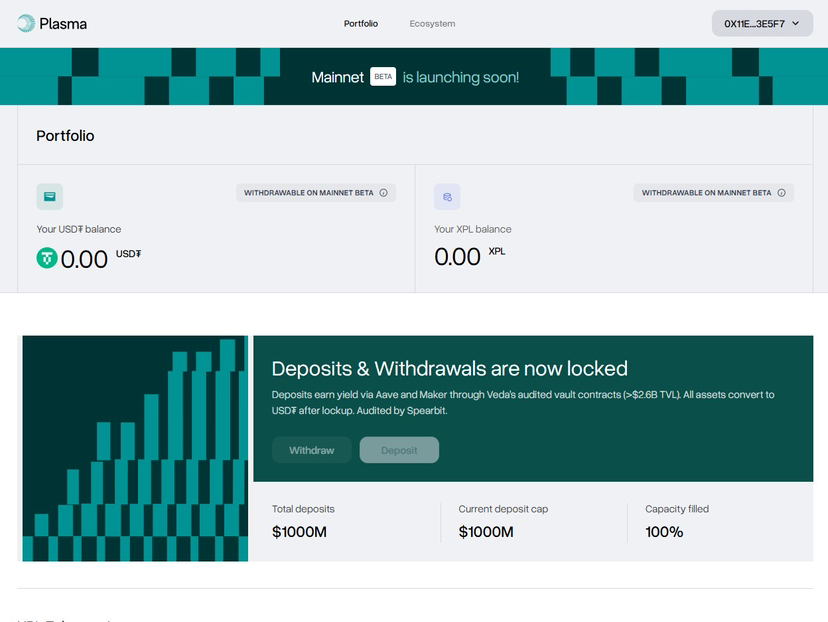Click the chevron arrow beside the wallet address
The height and width of the screenshot is (622, 828).
click(x=795, y=23)
